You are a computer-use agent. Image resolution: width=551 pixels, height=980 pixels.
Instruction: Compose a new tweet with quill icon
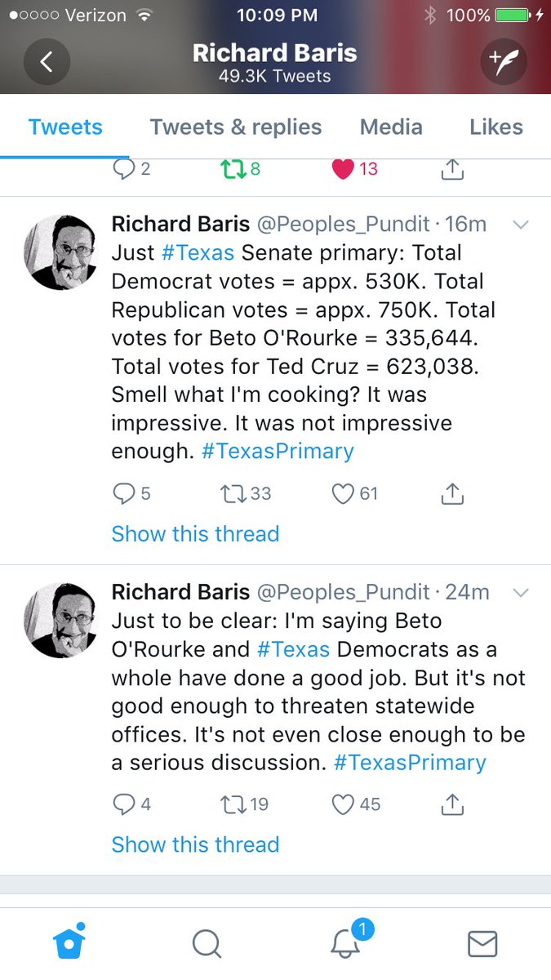503,62
